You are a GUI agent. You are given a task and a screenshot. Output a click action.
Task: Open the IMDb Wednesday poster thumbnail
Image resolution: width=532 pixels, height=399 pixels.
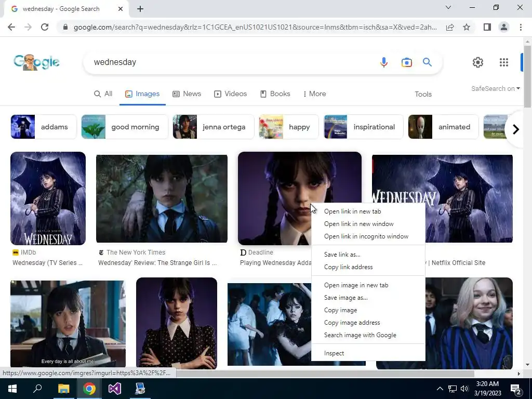pos(48,198)
